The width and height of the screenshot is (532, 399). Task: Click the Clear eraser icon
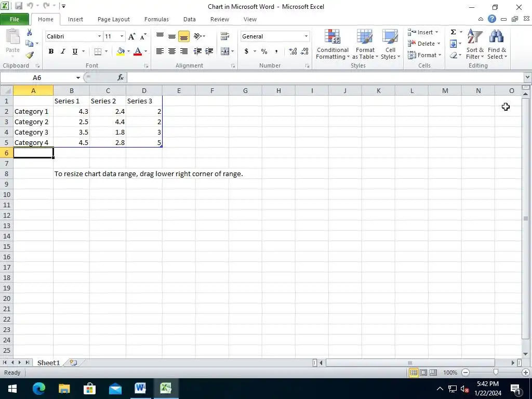453,55
